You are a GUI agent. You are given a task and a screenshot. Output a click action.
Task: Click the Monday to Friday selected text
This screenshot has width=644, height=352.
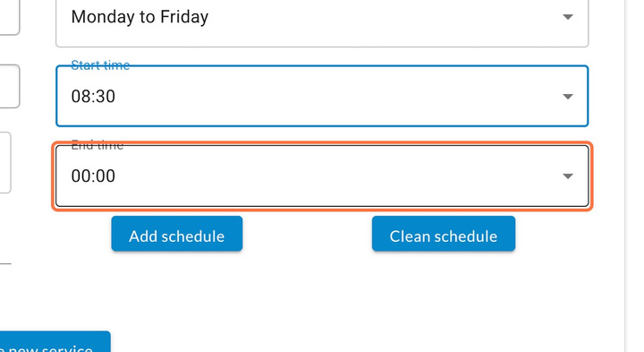click(x=140, y=17)
